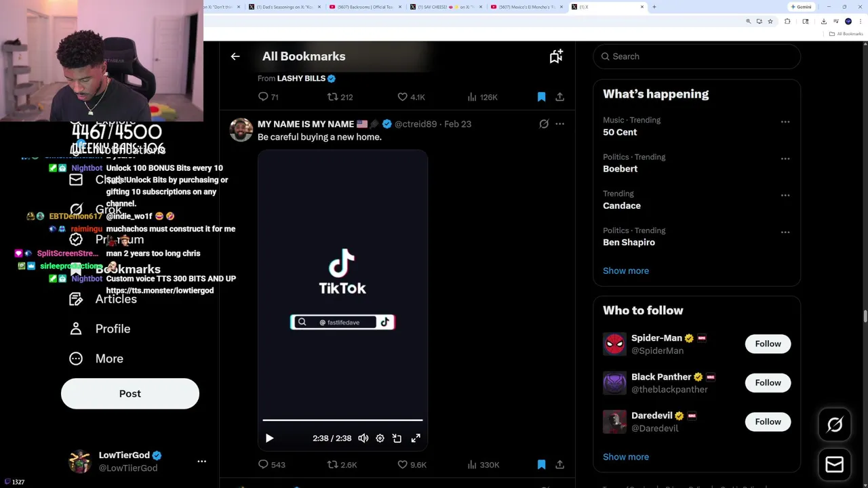Open account menu dots beside LowTierGod
868x488 pixels.
tap(201, 461)
